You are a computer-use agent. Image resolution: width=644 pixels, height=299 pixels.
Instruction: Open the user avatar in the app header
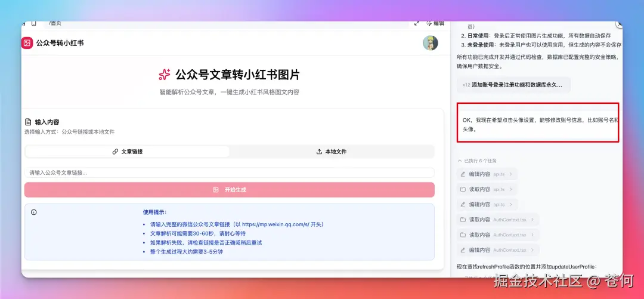click(431, 43)
